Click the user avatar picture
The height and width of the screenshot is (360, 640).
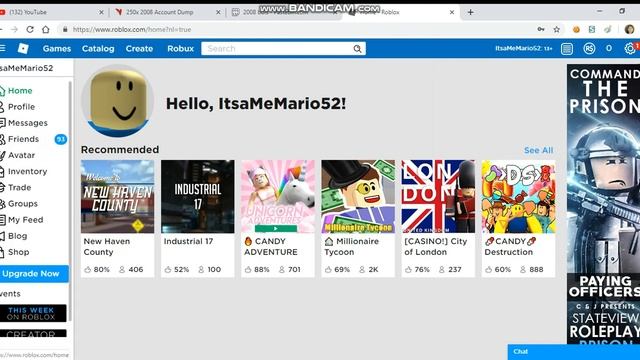118,101
